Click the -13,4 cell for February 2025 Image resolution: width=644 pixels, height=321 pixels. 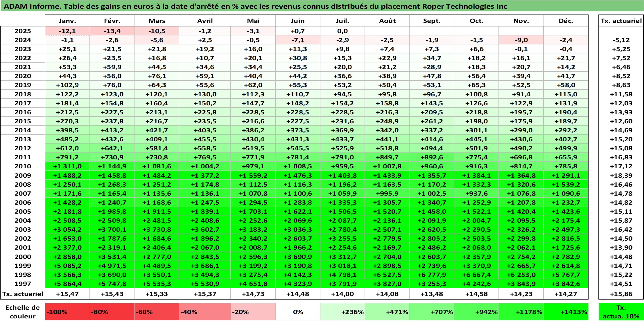(112, 31)
